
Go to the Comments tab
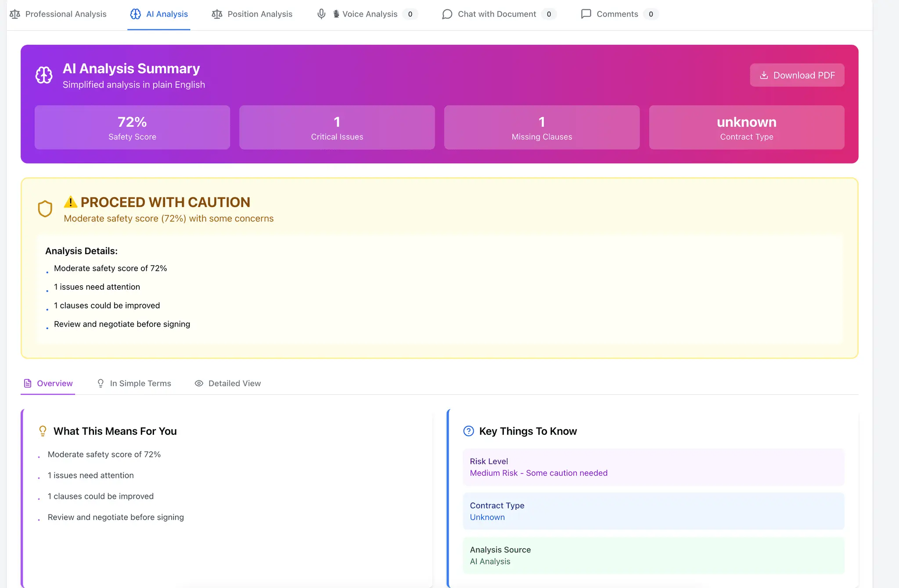[619, 14]
